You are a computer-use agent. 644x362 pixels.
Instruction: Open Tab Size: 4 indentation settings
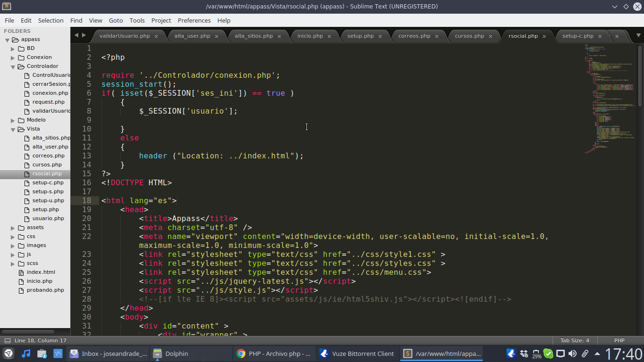tap(575, 340)
